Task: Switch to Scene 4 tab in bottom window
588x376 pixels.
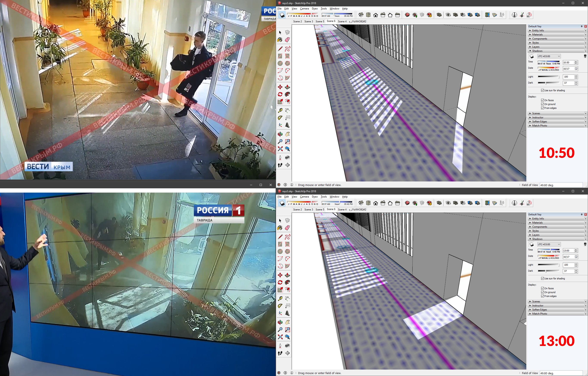Action: click(x=342, y=210)
